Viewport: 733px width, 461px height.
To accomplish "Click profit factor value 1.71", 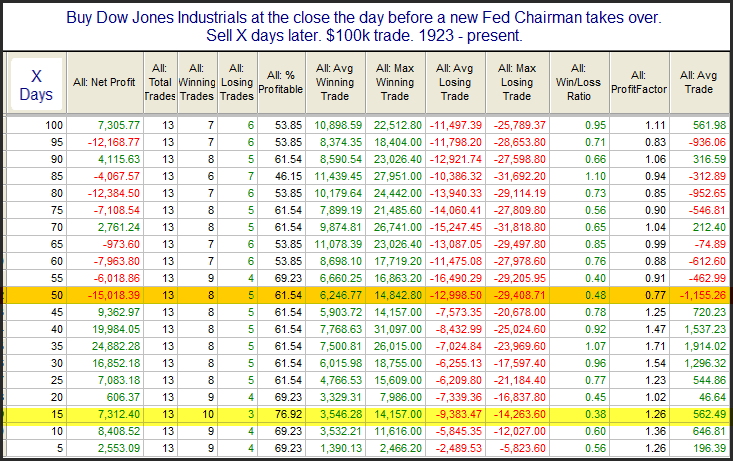I will (x=655, y=346).
